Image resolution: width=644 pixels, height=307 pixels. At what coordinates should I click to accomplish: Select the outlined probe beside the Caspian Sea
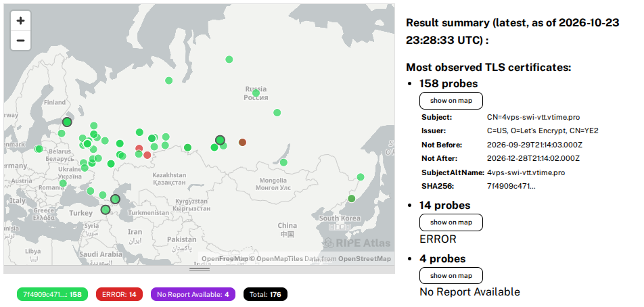click(116, 199)
